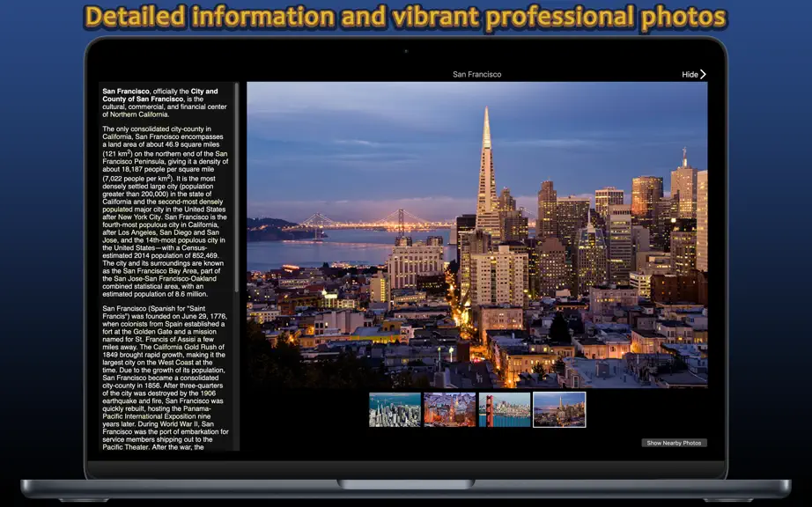Click the description panel scrollbar

(x=237, y=189)
